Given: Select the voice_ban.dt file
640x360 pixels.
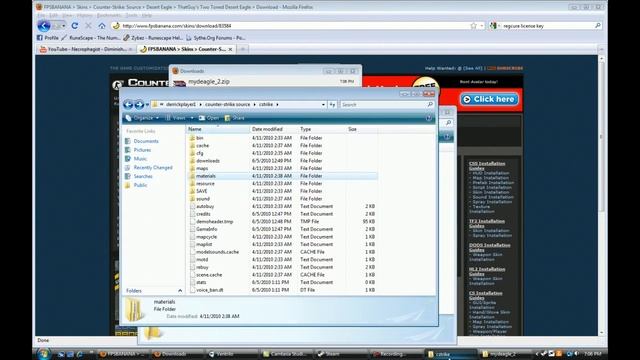Looking at the screenshot, I should pyautogui.click(x=209, y=290).
